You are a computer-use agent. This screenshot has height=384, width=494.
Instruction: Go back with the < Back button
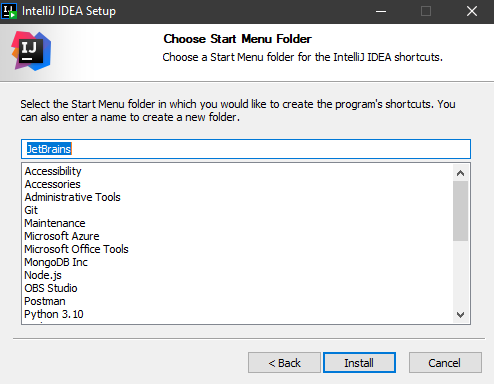click(x=284, y=363)
